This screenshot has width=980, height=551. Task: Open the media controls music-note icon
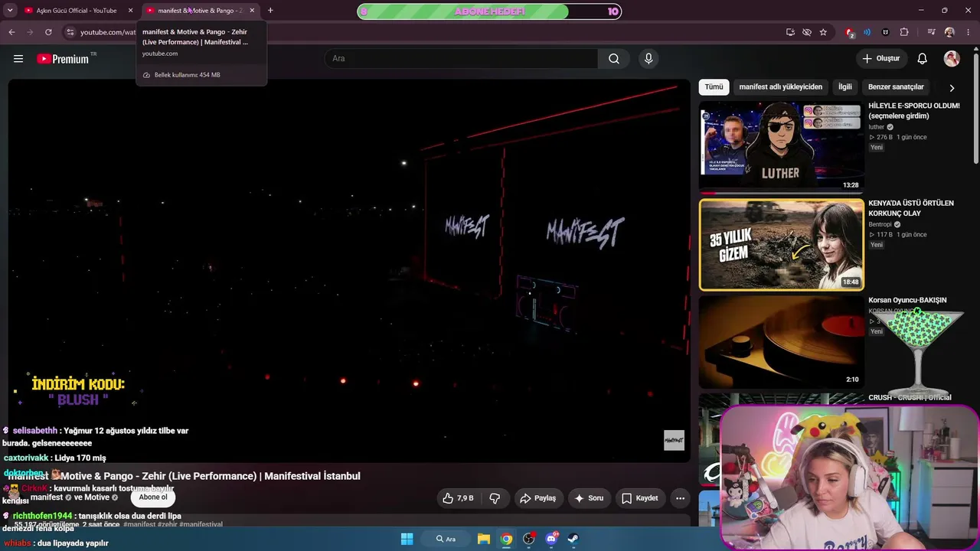[931, 32]
